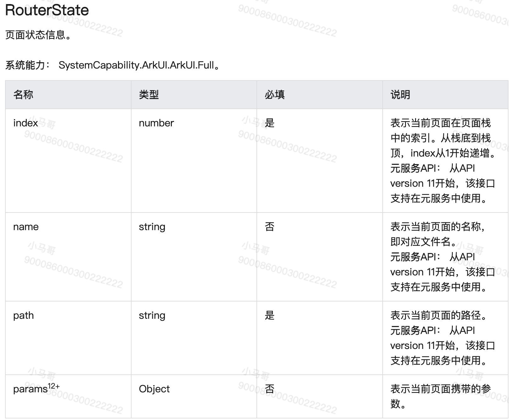Viewport: 523px width, 420px height.
Task: Click the index row description text
Action: [443, 160]
